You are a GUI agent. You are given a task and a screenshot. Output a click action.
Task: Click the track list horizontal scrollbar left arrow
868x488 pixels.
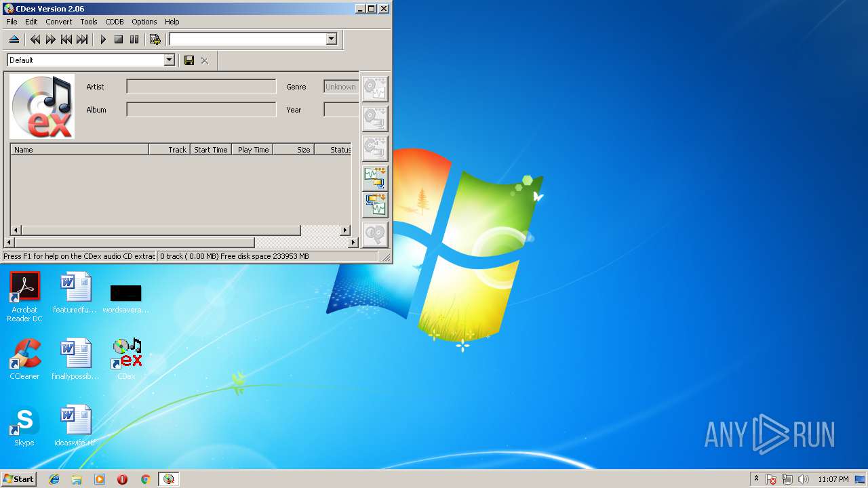16,230
